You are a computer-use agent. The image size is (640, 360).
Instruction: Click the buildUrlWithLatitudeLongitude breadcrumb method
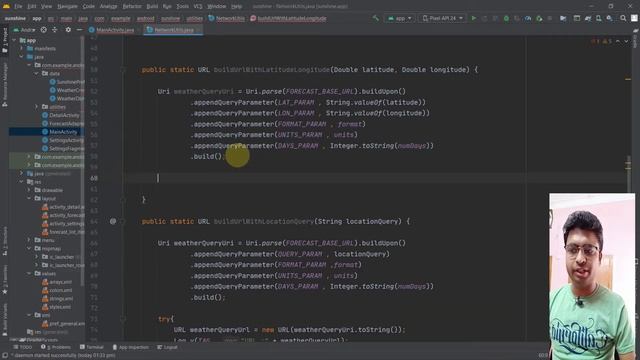click(288, 18)
